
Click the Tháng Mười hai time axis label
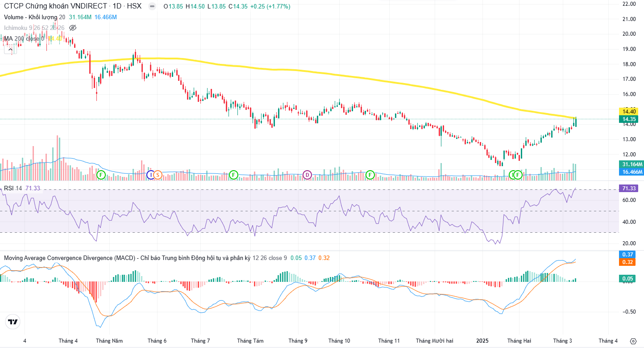434,341
